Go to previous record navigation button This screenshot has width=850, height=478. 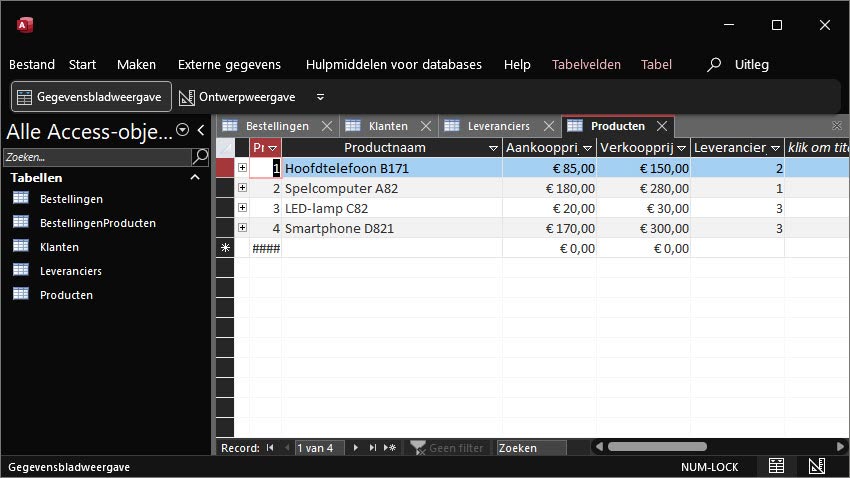click(x=287, y=448)
